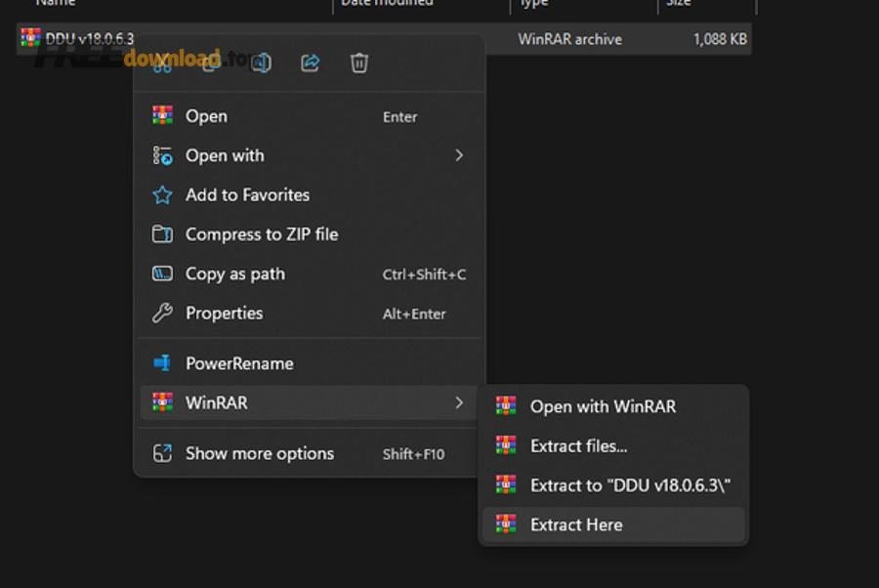
Task: Click the Extract to folder WinRAR icon
Action: click(506, 484)
